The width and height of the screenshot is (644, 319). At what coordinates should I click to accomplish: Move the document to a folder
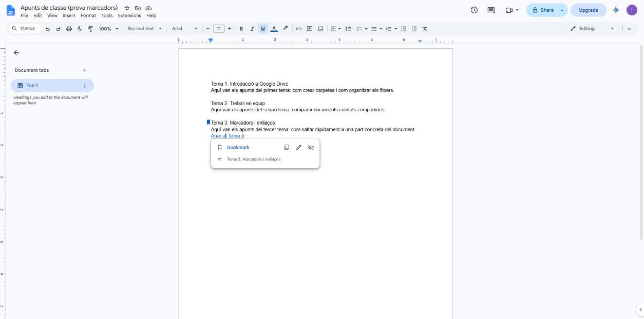coord(138,8)
